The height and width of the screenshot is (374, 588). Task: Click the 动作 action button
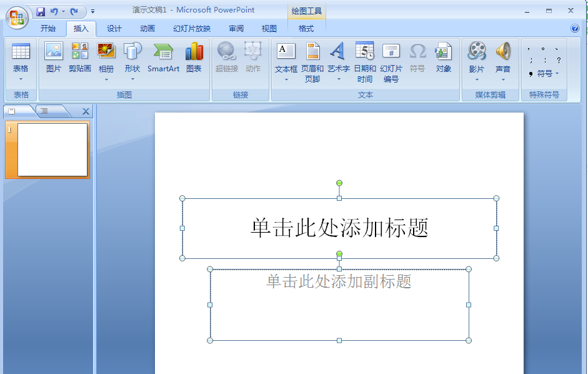point(253,58)
